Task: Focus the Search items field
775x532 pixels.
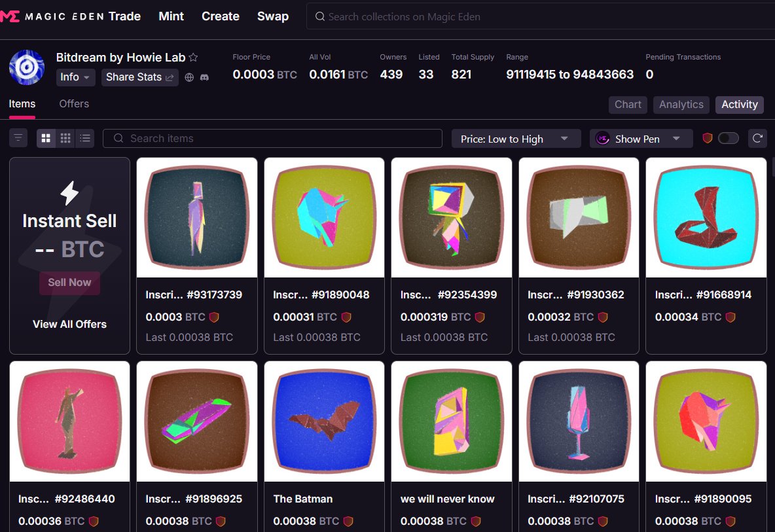Action: pyautogui.click(x=272, y=138)
